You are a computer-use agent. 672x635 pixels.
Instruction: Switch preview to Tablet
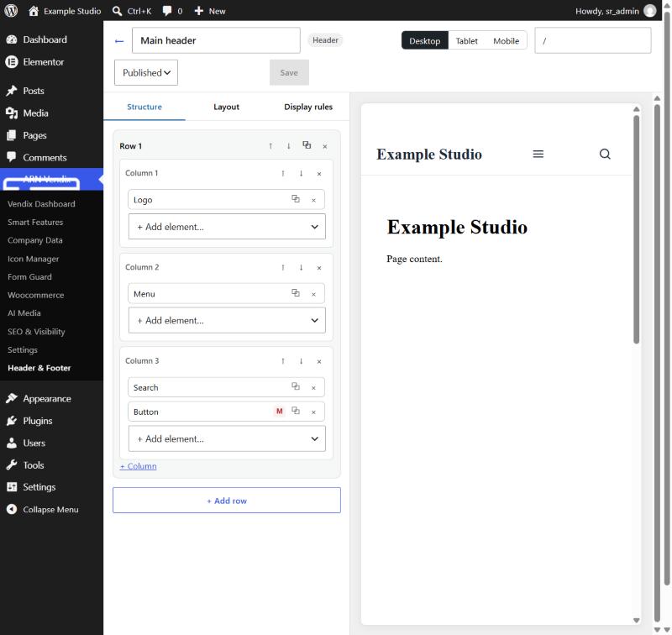(466, 40)
